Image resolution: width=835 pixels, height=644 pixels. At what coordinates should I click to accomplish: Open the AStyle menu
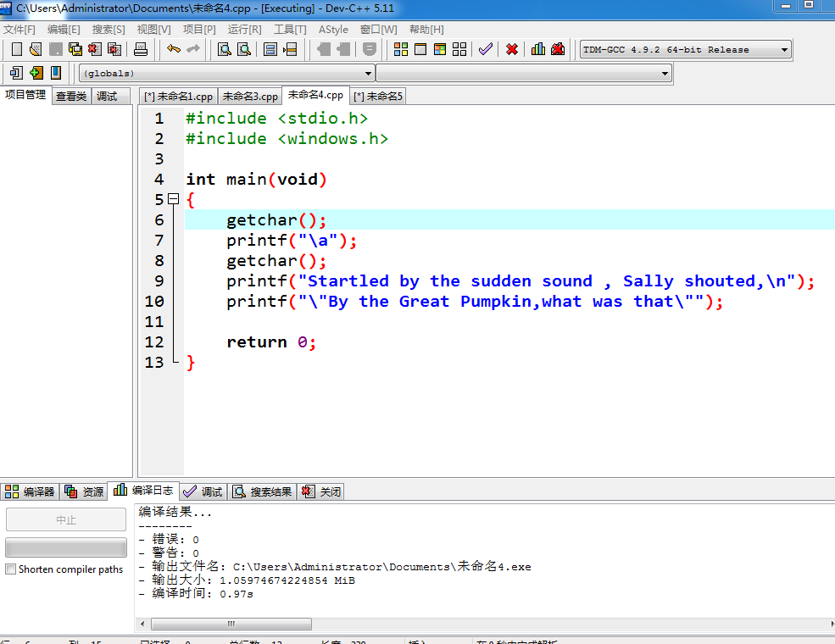[333, 30]
